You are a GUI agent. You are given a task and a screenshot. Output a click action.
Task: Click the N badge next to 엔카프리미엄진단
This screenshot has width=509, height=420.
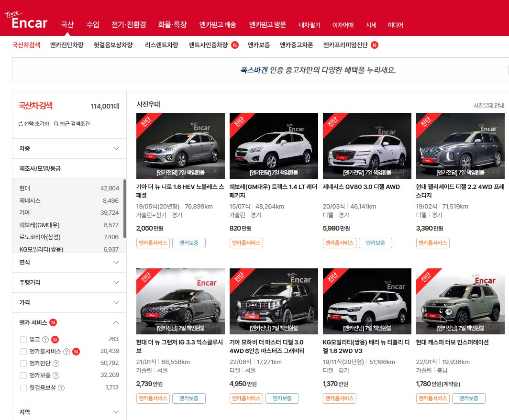pyautogui.click(x=375, y=45)
